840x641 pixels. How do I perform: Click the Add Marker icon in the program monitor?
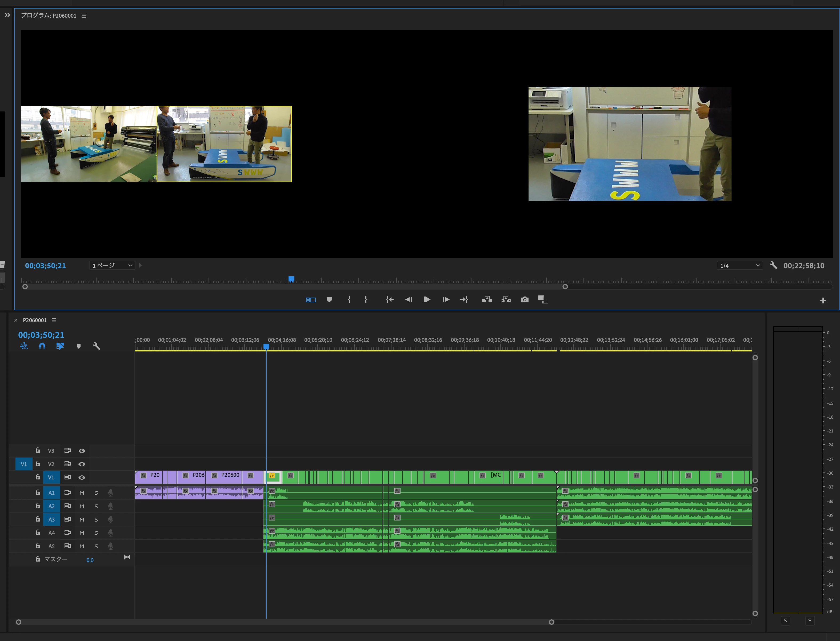[x=329, y=300]
